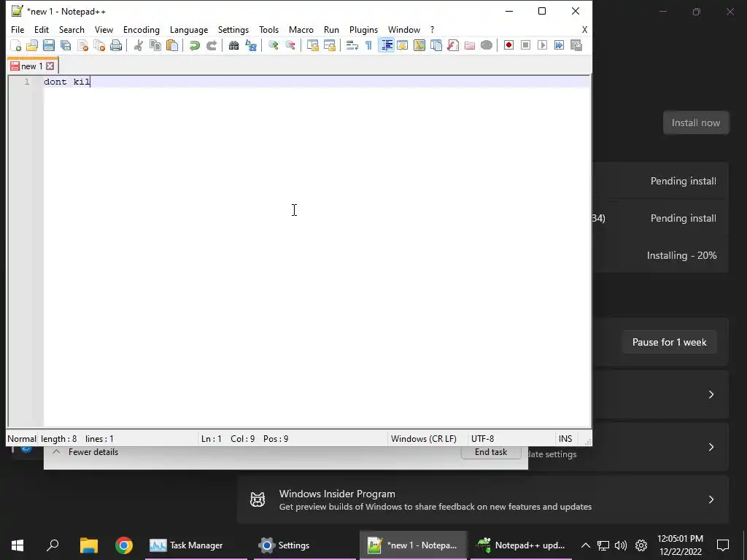Select the new 1 document tab

[32, 66]
